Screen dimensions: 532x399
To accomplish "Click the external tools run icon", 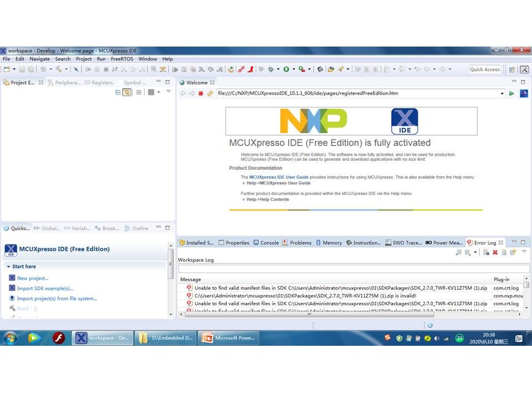I will (x=301, y=69).
